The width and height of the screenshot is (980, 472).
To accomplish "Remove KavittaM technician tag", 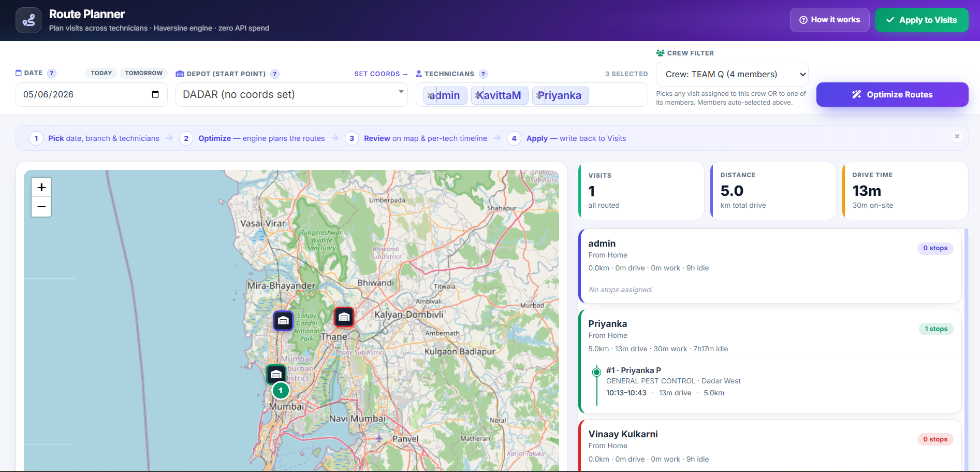I will tap(478, 95).
